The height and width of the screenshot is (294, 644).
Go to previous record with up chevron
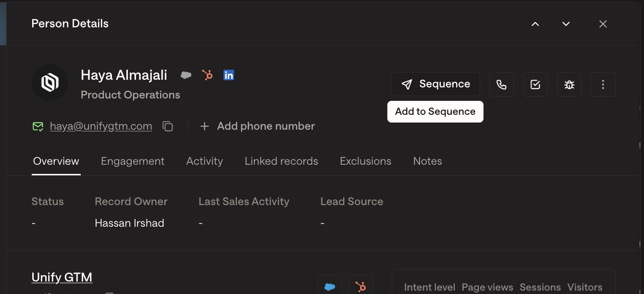click(535, 24)
